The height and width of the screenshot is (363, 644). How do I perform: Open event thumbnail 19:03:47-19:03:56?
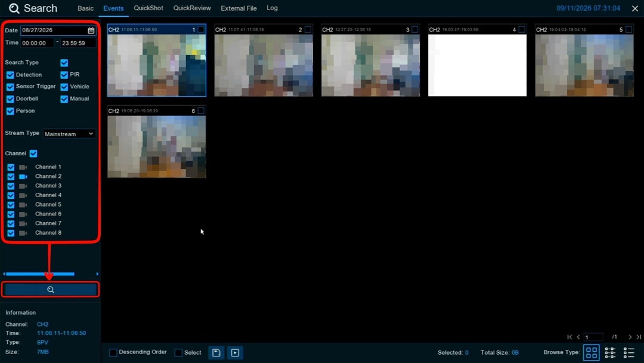point(477,65)
